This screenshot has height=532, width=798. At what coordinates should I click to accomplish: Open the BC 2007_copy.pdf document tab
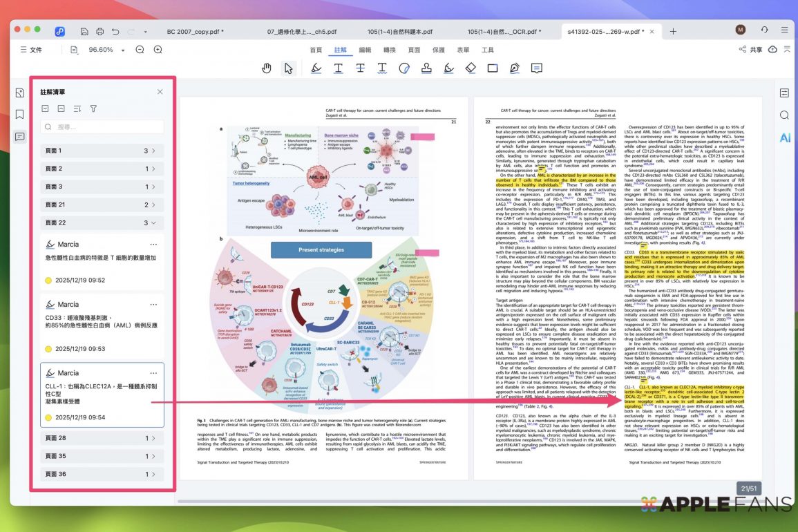click(x=195, y=31)
